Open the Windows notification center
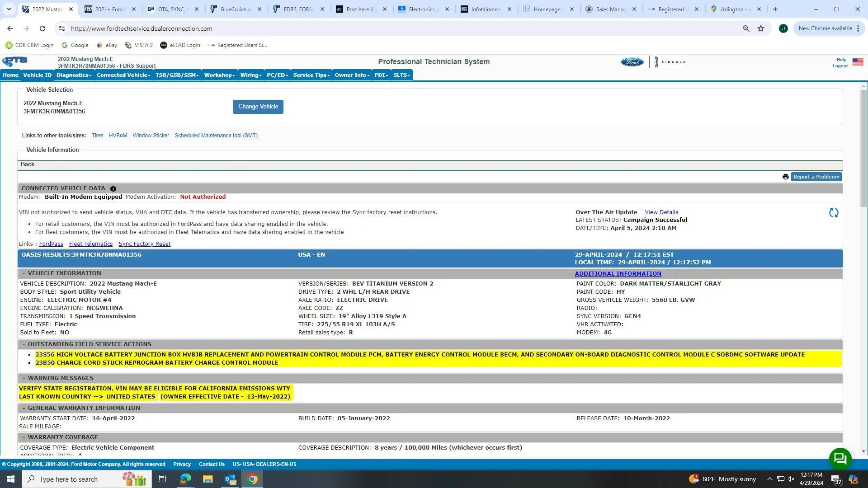868x488 pixels. (836, 479)
